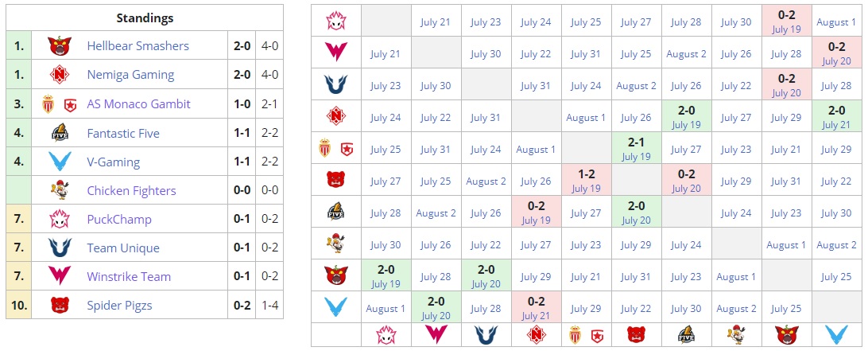Open the Winstrike Team name link

tap(129, 277)
